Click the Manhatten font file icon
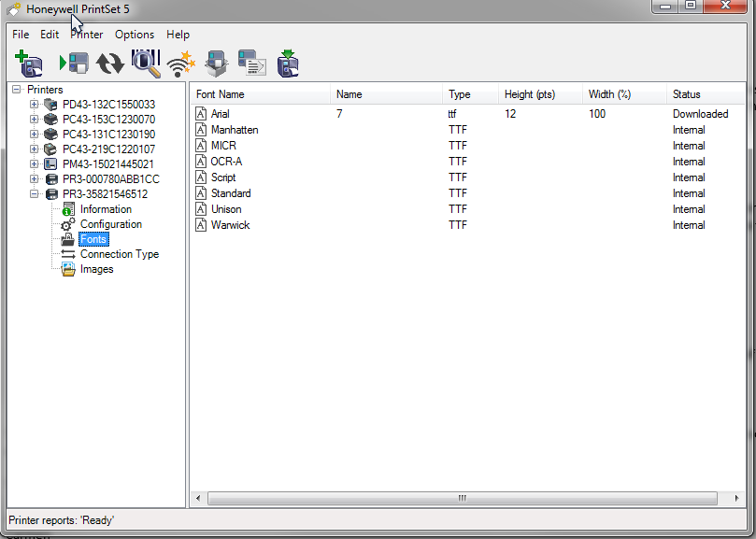 click(201, 130)
